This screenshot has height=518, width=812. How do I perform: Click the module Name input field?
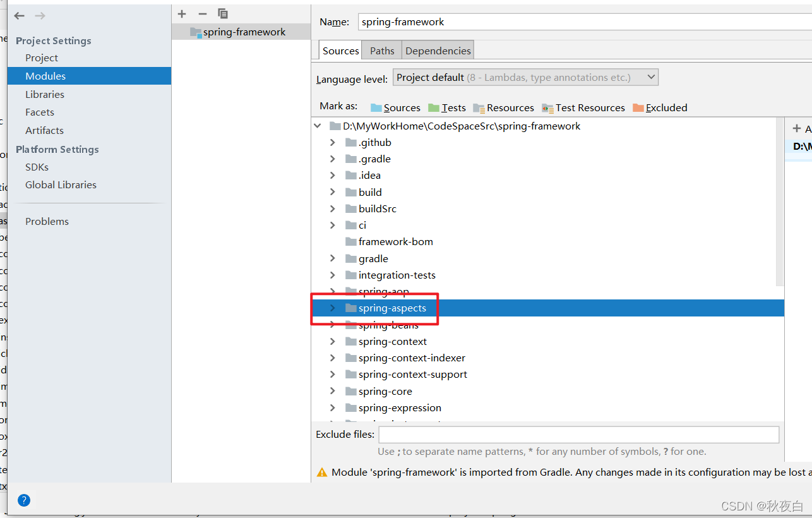pos(585,21)
